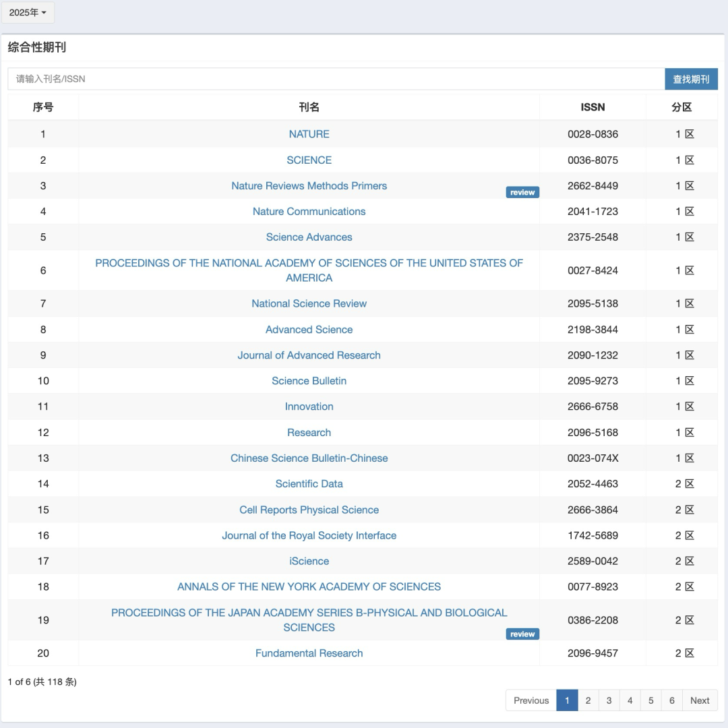The height and width of the screenshot is (728, 728).
Task: Click review badge on Japan Academy row
Action: click(522, 634)
